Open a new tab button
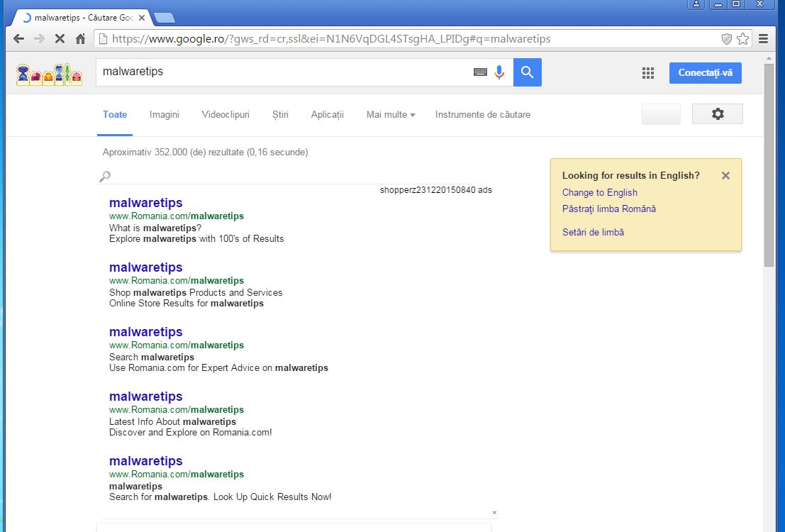This screenshot has width=785, height=532. (165, 18)
